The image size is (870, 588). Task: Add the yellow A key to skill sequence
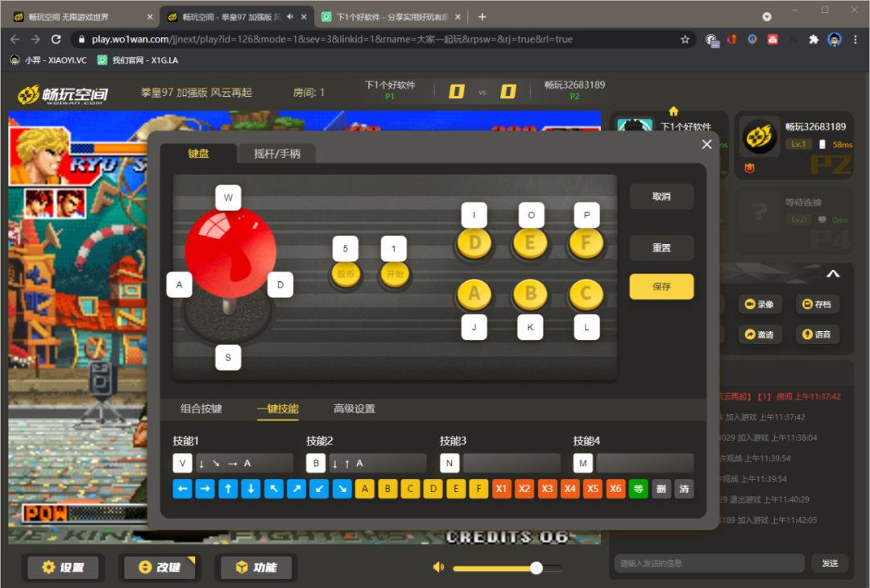(365, 489)
